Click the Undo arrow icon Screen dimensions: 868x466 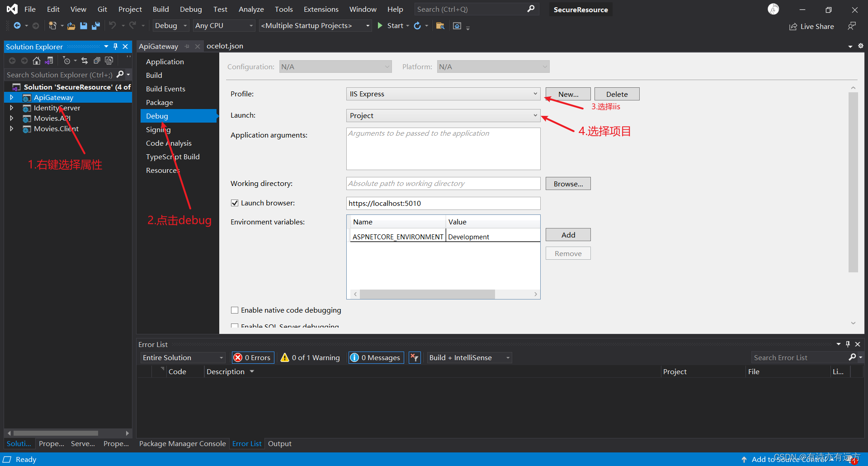[113, 26]
